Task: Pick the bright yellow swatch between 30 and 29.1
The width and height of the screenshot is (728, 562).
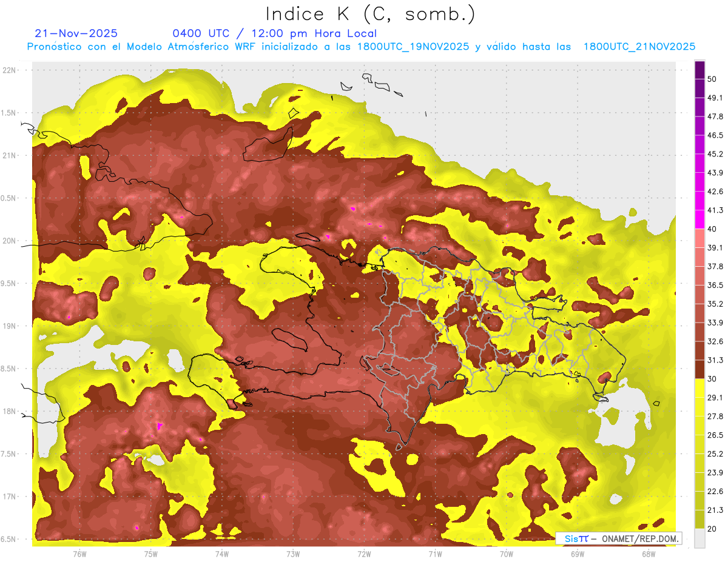Action: tap(699, 388)
